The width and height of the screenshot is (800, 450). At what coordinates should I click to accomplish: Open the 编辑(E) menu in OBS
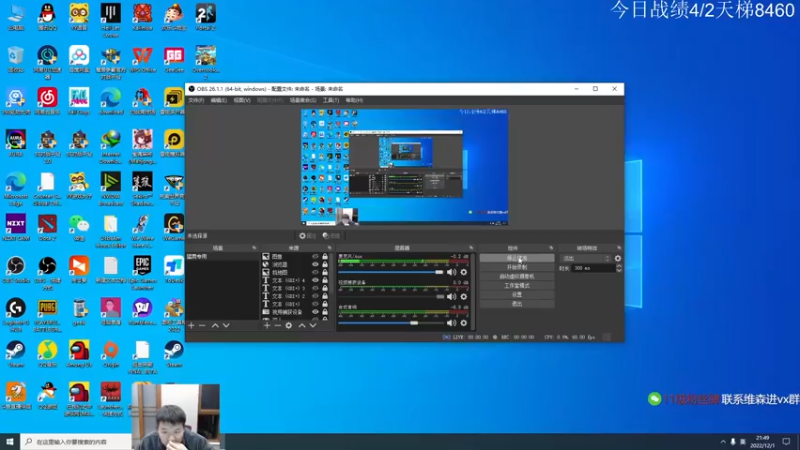click(x=218, y=101)
